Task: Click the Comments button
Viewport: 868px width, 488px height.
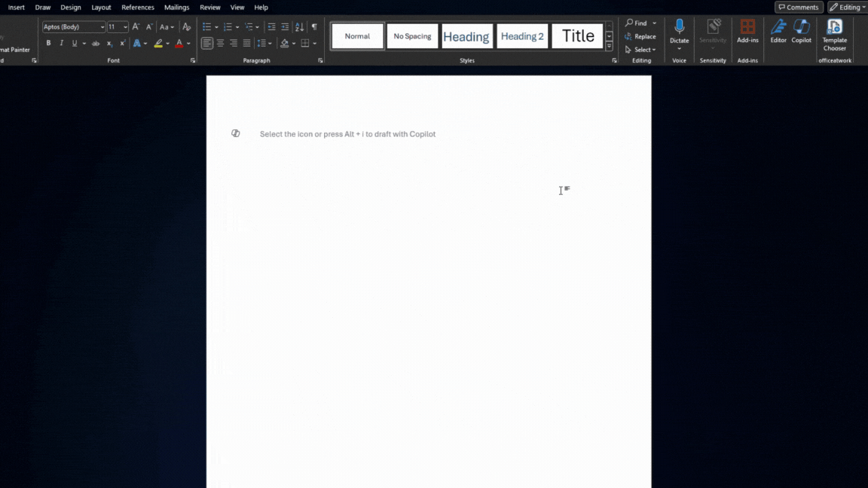Action: (799, 8)
